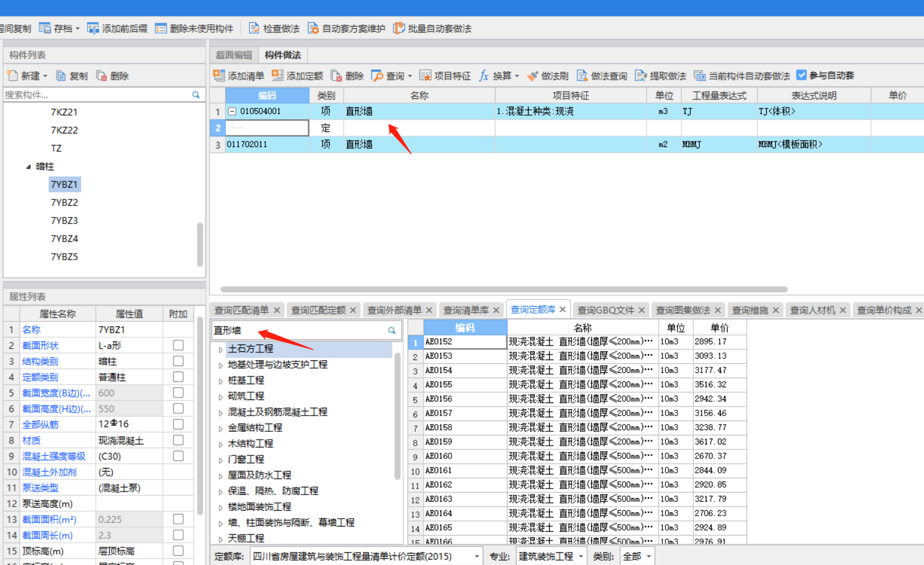This screenshot has width=924, height=565.
Task: Click the 截面形状 property link
Action: tap(40, 345)
